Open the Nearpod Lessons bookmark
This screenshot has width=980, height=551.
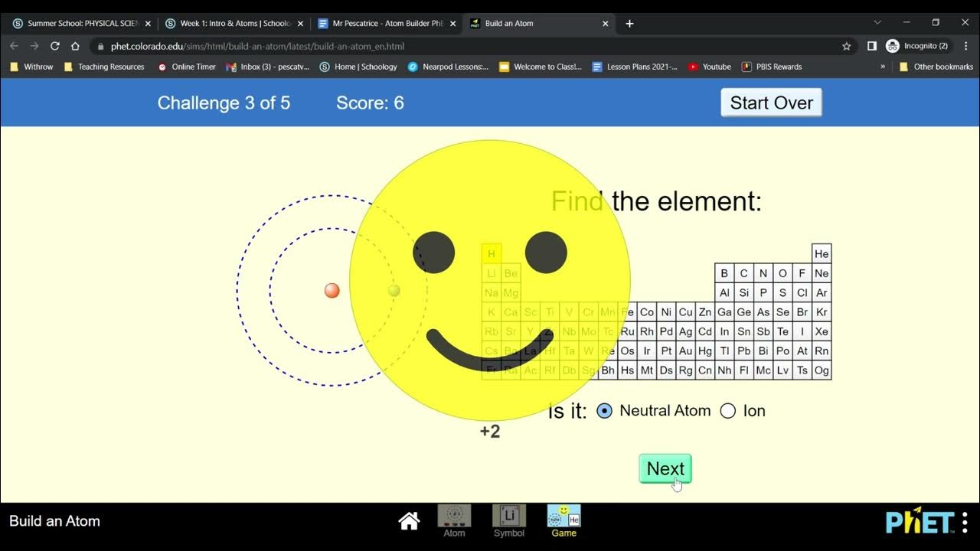[448, 67]
